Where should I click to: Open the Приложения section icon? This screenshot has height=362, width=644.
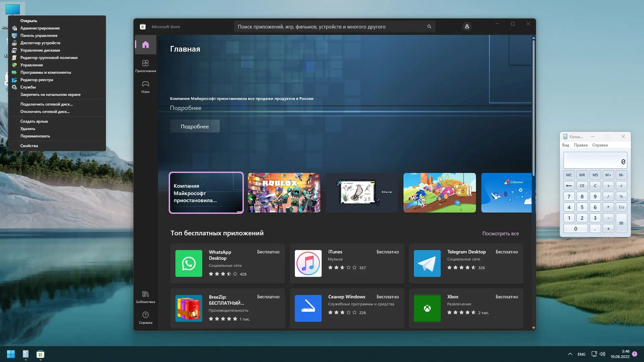(145, 63)
